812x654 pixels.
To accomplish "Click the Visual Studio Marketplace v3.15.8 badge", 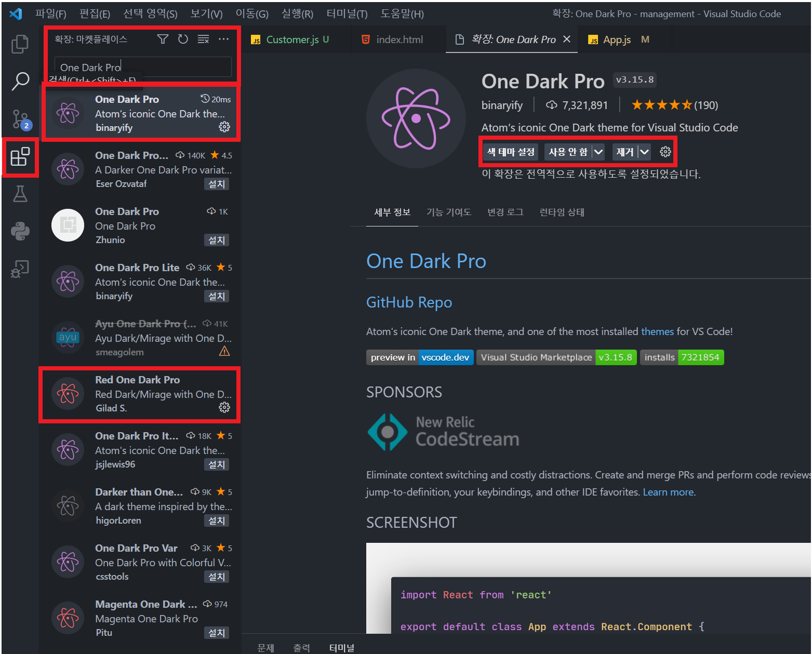I will click(x=556, y=357).
